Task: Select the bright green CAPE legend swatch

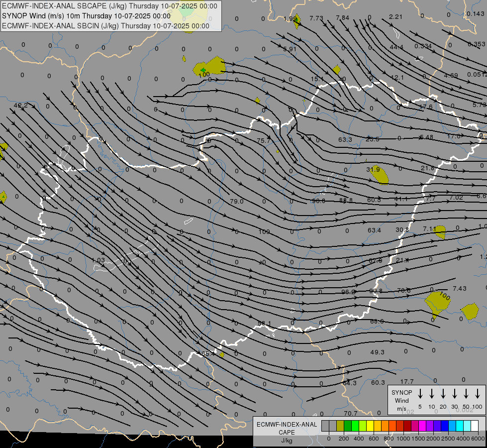Action: point(355,426)
